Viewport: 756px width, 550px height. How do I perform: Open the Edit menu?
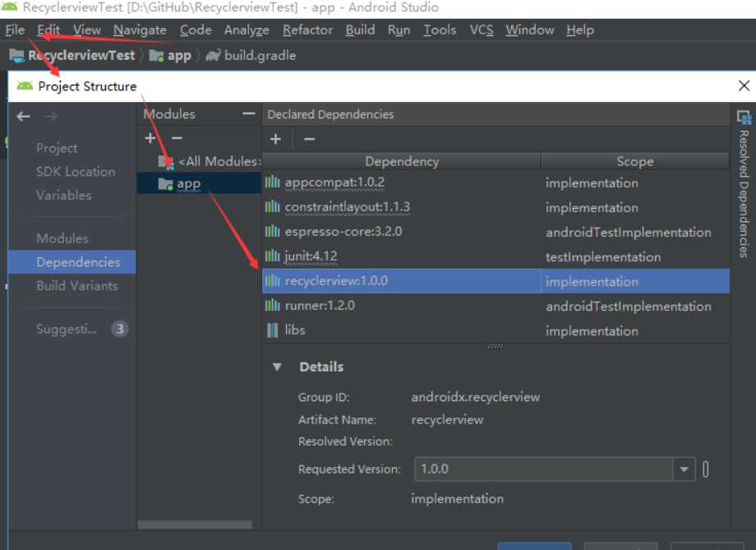point(48,30)
